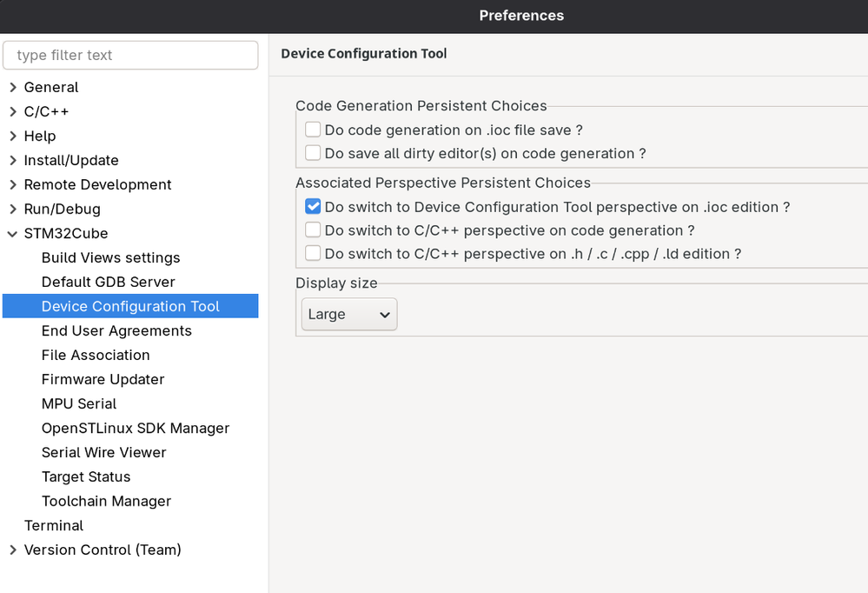Open End User Agreements page
The image size is (868, 593).
[116, 331]
